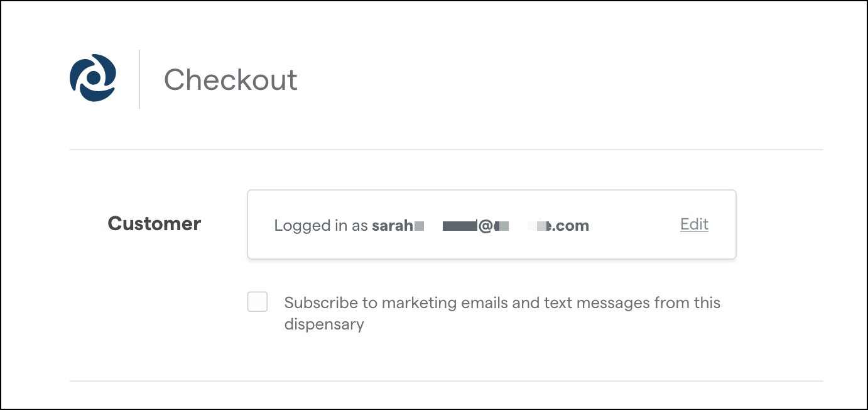Click the header area beside the logo
This screenshot has height=410, width=868.
coord(230,80)
